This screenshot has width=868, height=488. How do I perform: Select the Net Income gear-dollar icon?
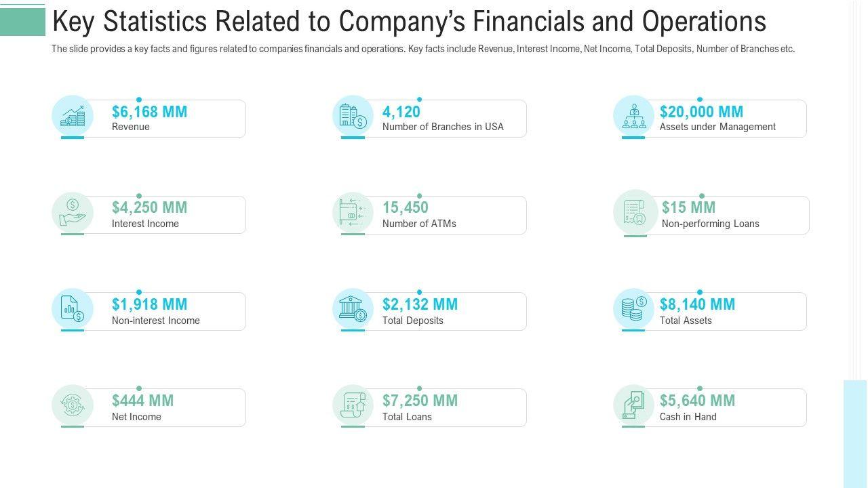[73, 405]
